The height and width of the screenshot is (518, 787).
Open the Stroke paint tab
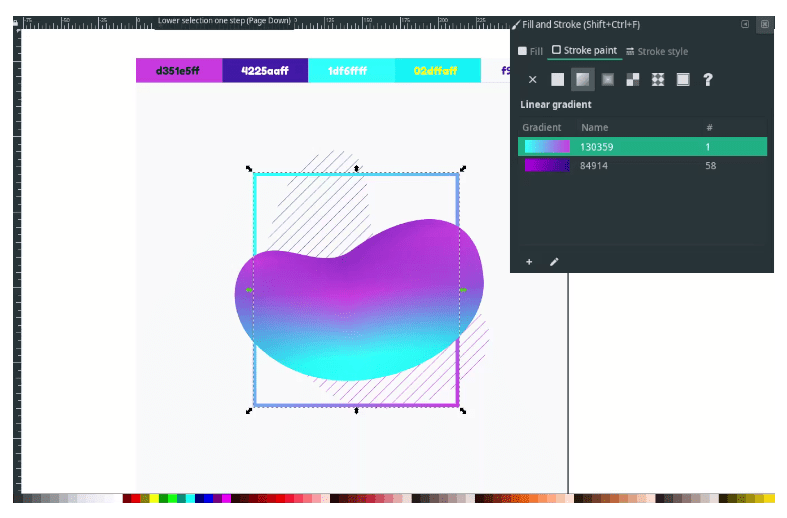pyautogui.click(x=585, y=50)
